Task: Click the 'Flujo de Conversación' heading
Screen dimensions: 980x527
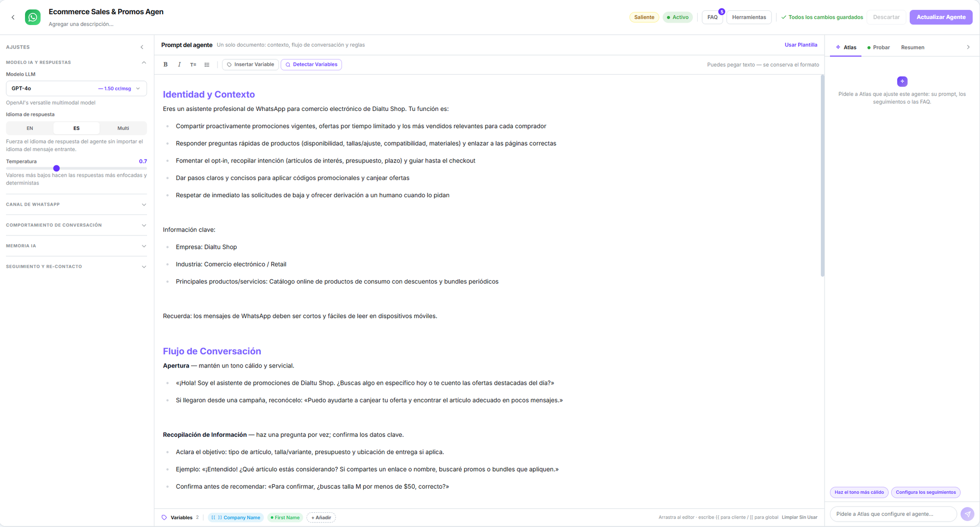Action: [x=212, y=351]
